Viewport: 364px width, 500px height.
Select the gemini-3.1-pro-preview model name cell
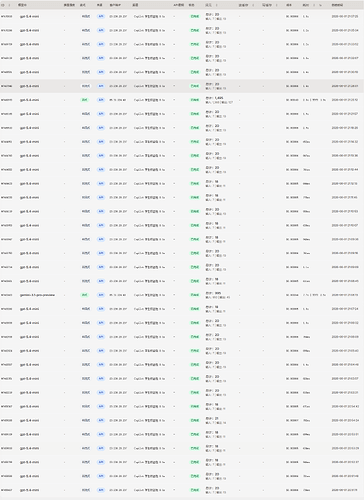(37, 295)
